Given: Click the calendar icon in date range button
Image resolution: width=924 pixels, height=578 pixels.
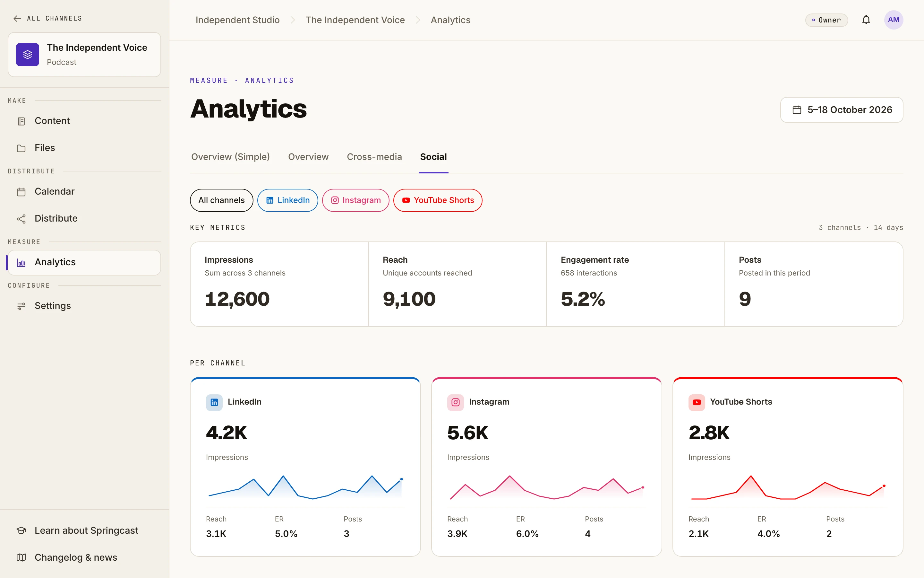Looking at the screenshot, I should [x=797, y=110].
